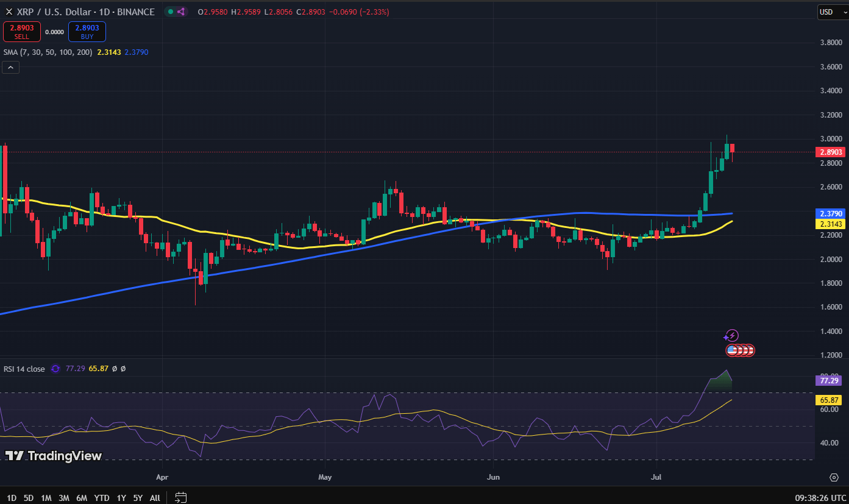Click the purple lightning event marker
The width and height of the screenshot is (849, 504).
pyautogui.click(x=731, y=336)
